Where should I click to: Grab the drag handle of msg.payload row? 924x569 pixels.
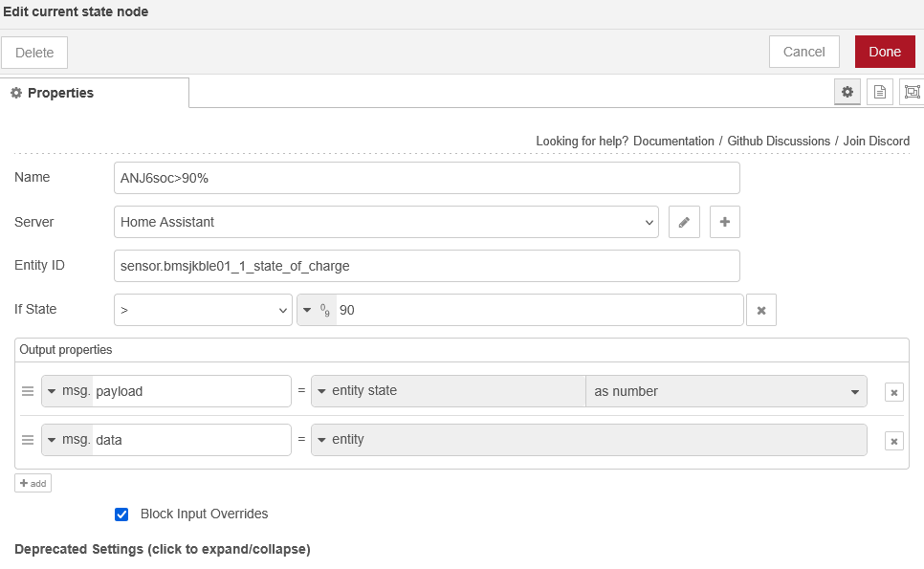click(x=28, y=391)
